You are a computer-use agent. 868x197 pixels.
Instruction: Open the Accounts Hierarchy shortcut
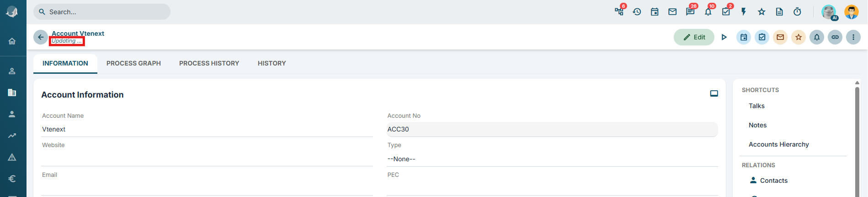tap(778, 144)
